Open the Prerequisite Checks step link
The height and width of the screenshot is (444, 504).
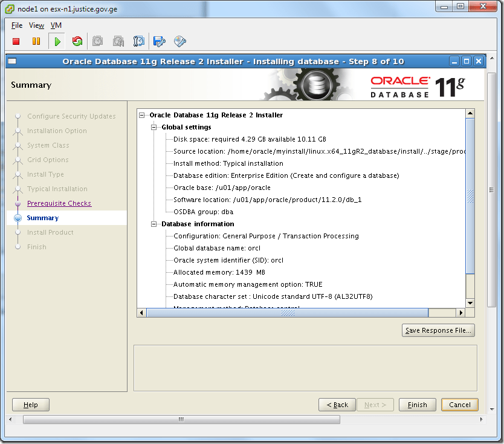coord(59,203)
